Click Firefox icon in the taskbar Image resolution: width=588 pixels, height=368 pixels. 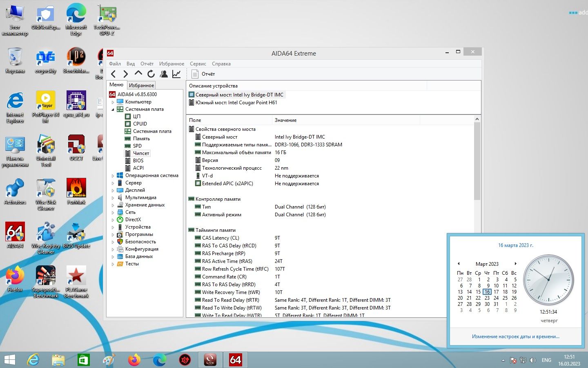134,360
